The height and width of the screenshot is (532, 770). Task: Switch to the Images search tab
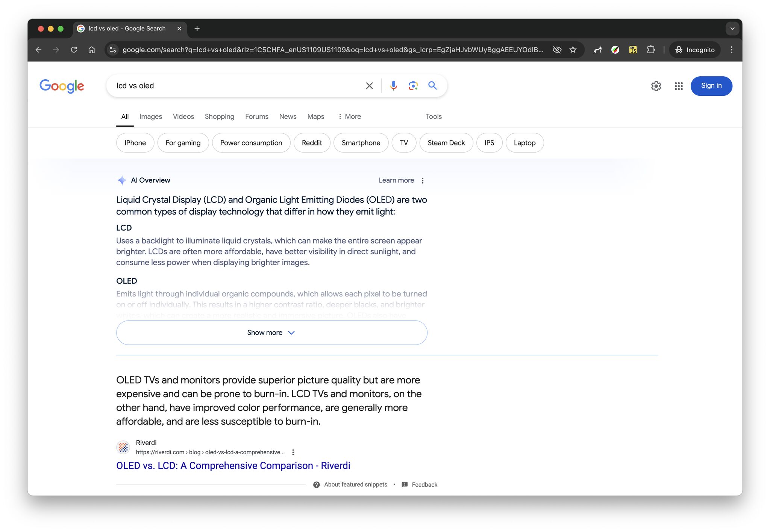[x=150, y=116]
